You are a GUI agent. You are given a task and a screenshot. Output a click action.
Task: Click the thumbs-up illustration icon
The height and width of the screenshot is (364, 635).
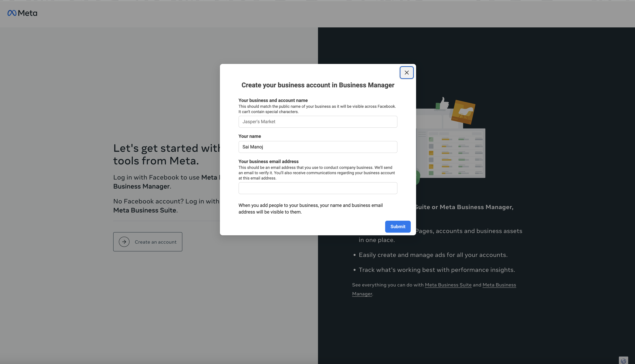pyautogui.click(x=443, y=103)
